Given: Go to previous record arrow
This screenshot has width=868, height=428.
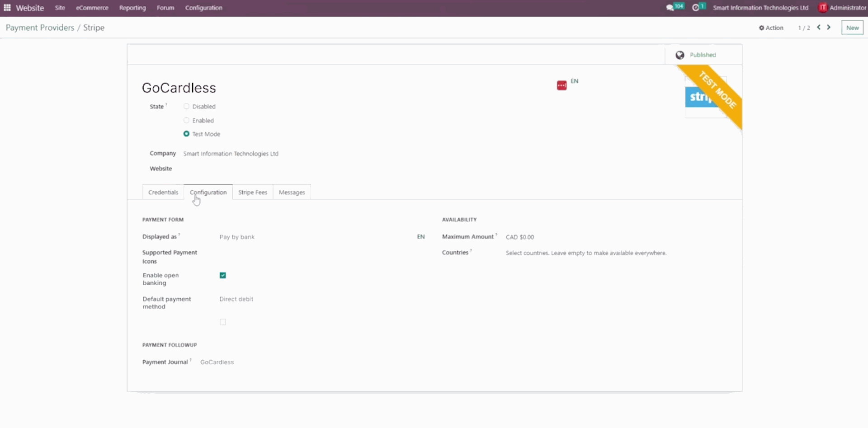Looking at the screenshot, I should point(819,28).
